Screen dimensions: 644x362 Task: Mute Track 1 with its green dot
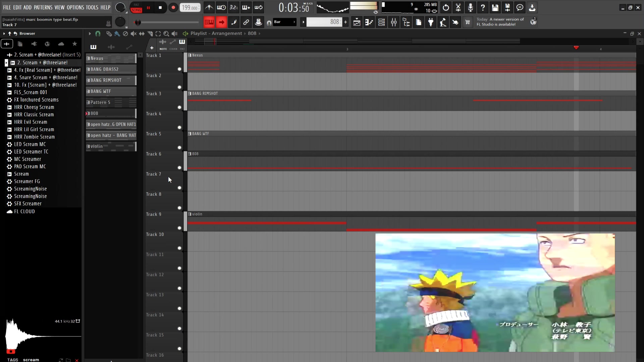(179, 69)
